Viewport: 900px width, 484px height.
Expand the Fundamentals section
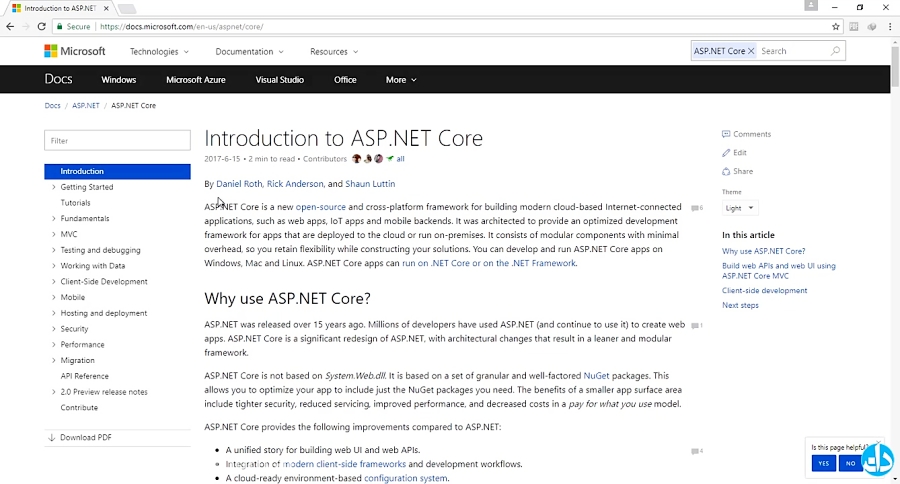(54, 218)
